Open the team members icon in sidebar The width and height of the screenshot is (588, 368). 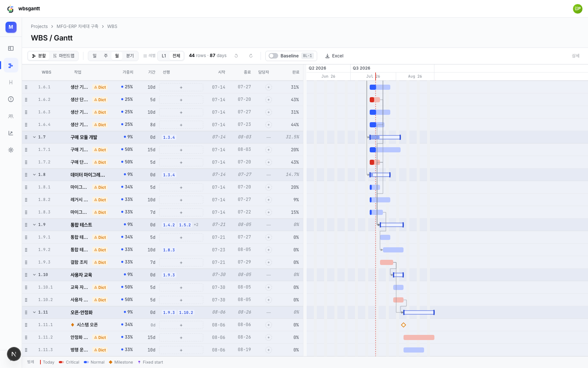[11, 116]
